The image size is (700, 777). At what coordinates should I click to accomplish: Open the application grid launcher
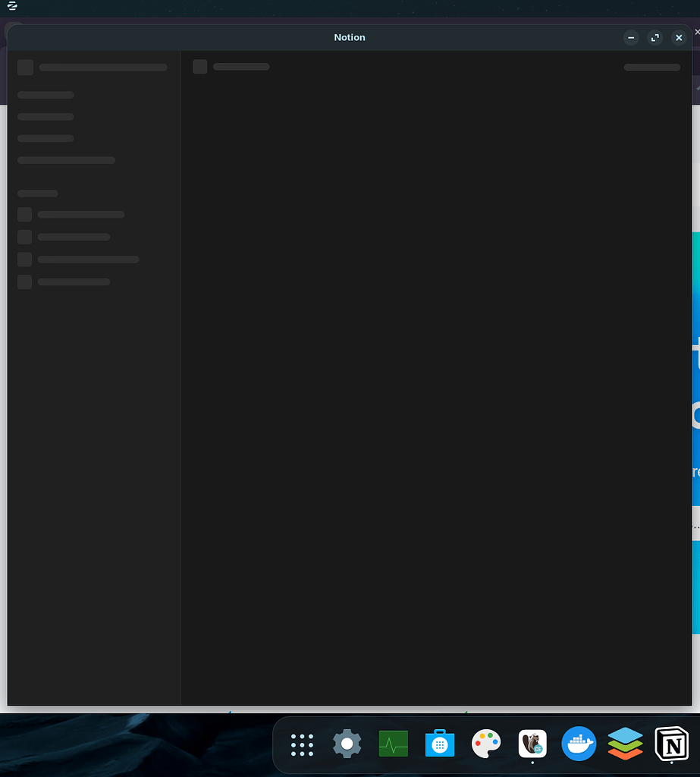[302, 744]
